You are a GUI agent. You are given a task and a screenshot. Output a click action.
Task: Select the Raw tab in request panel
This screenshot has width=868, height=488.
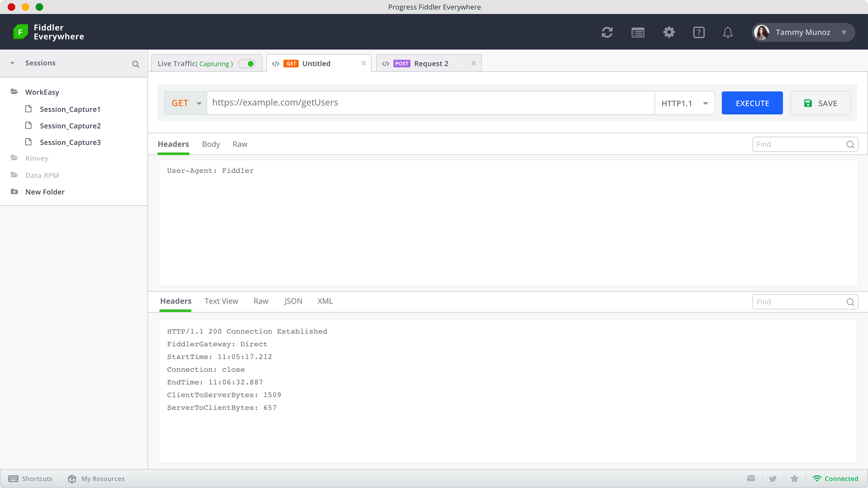[240, 144]
